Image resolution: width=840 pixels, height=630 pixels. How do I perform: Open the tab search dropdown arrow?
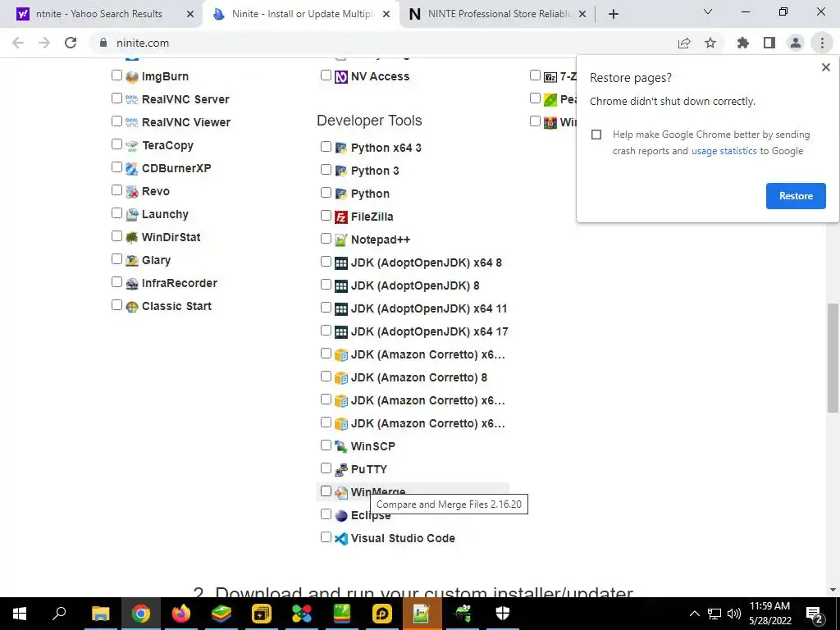708,11
